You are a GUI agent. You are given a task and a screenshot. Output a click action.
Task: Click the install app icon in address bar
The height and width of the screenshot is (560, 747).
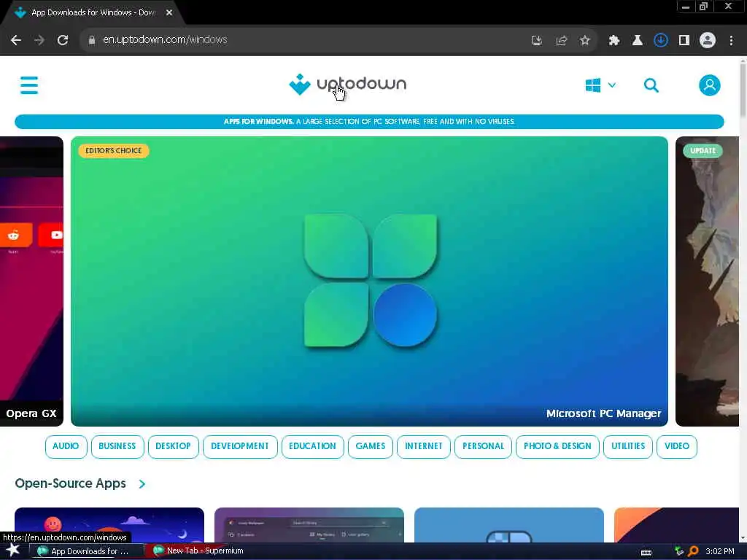click(x=536, y=41)
